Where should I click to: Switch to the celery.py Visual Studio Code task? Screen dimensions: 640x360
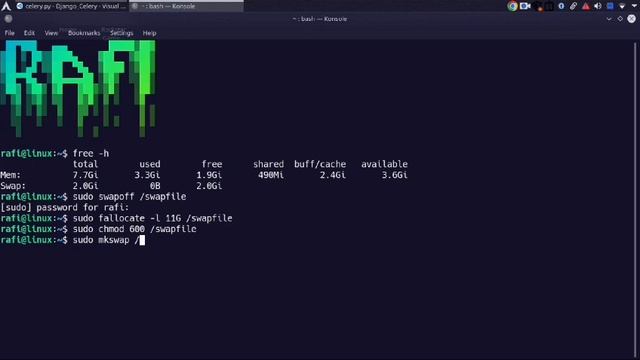click(71, 6)
